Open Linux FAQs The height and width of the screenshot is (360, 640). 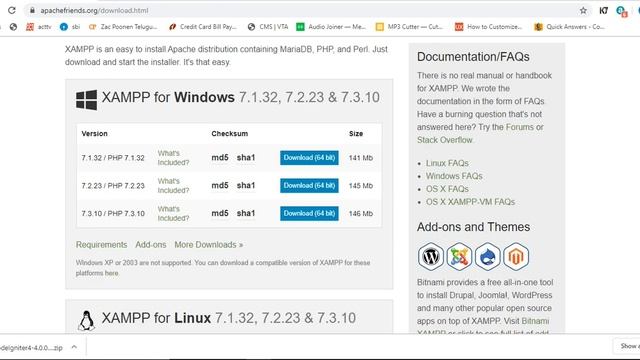pos(447,163)
